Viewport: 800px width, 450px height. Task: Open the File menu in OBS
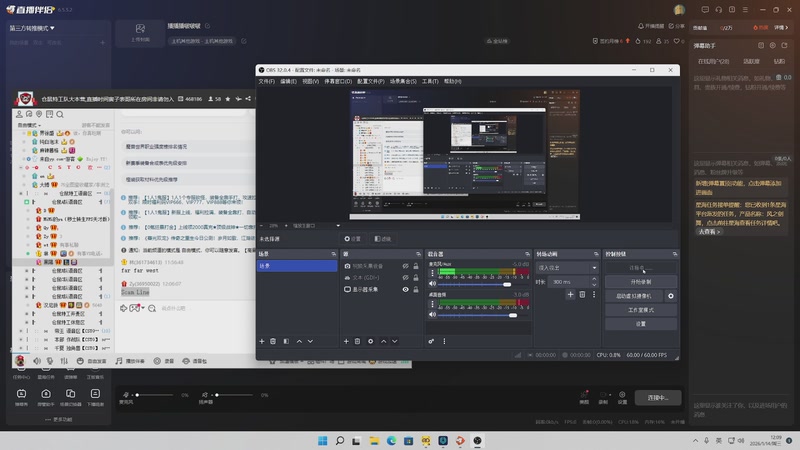click(266, 81)
